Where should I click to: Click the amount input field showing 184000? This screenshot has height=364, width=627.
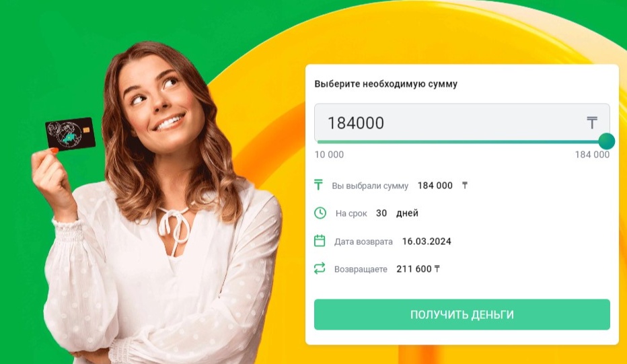[462, 122]
